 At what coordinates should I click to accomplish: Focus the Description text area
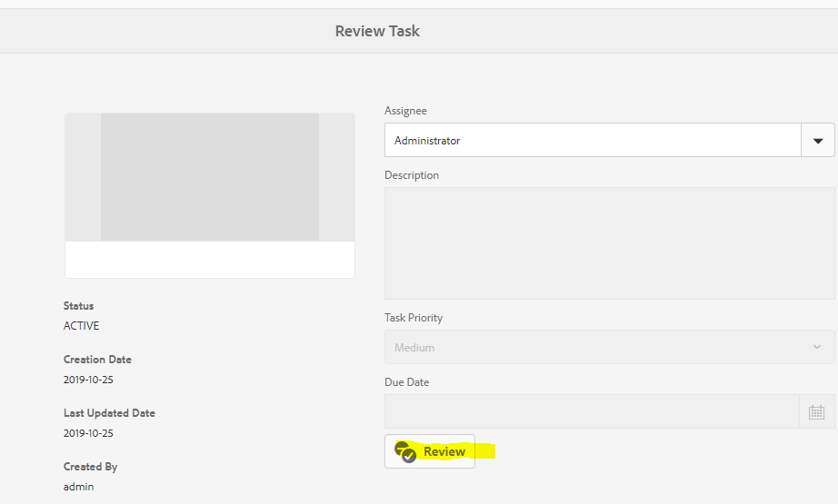609,243
